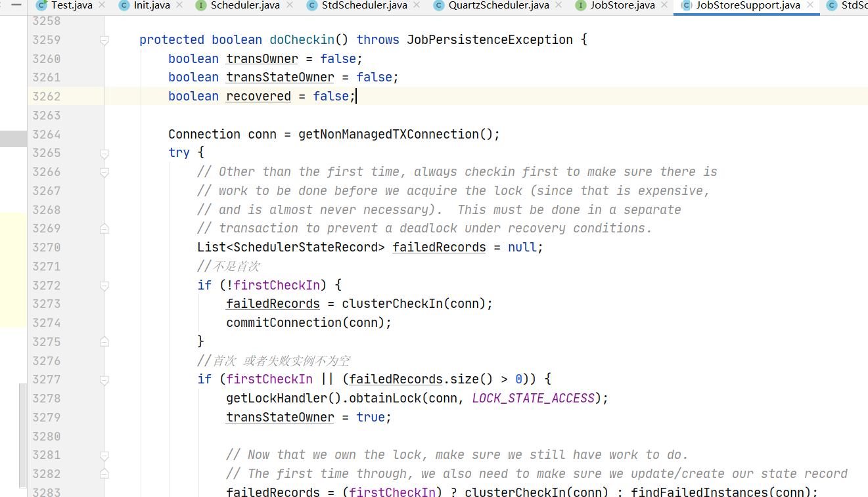The height and width of the screenshot is (497, 868).
Task: Click fold end marker at line 3275
Action: (x=104, y=341)
